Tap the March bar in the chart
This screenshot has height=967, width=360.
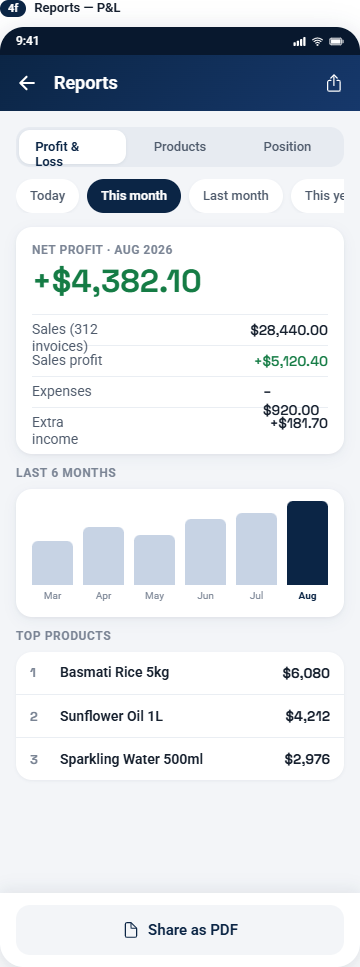[x=52, y=563]
